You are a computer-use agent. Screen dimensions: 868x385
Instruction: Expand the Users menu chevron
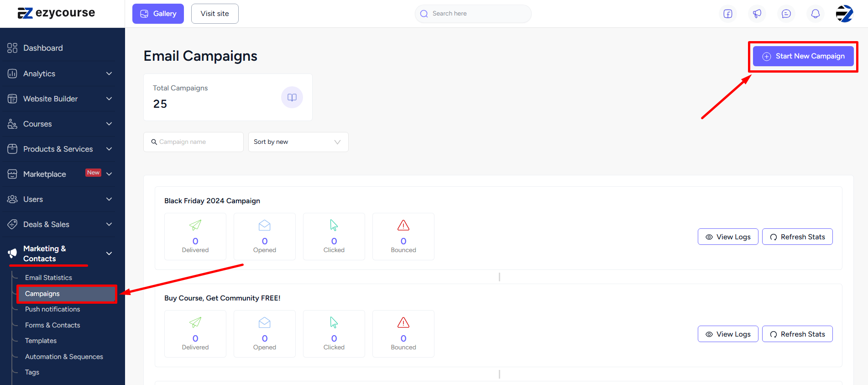point(109,199)
